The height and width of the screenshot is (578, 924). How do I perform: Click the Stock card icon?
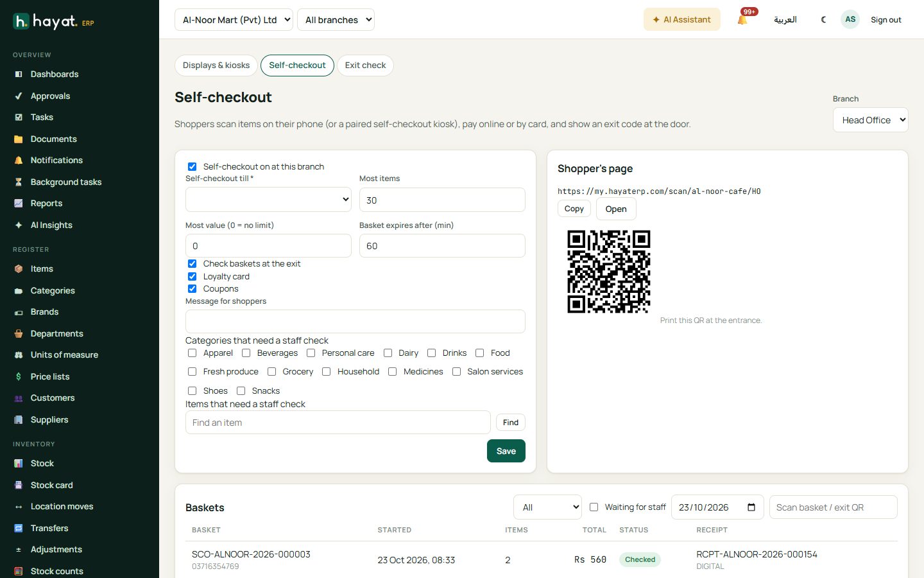pos(19,486)
